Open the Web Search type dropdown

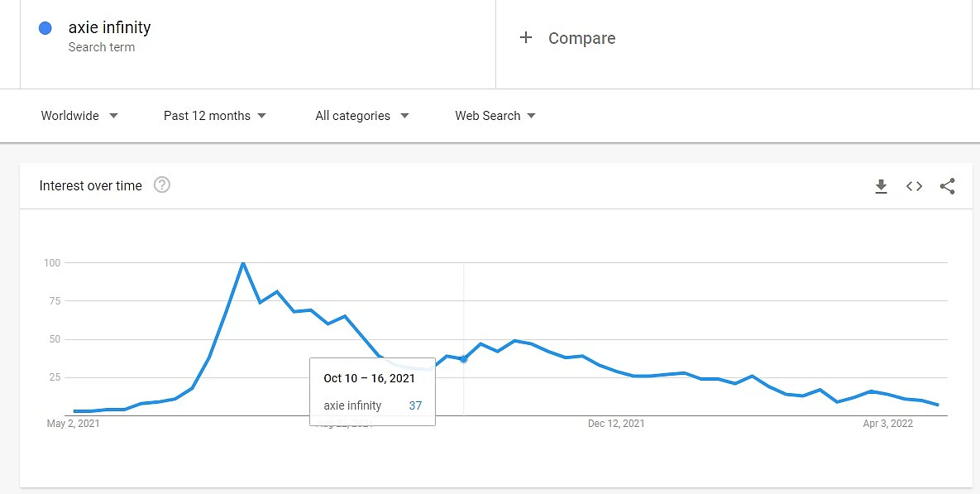point(495,116)
